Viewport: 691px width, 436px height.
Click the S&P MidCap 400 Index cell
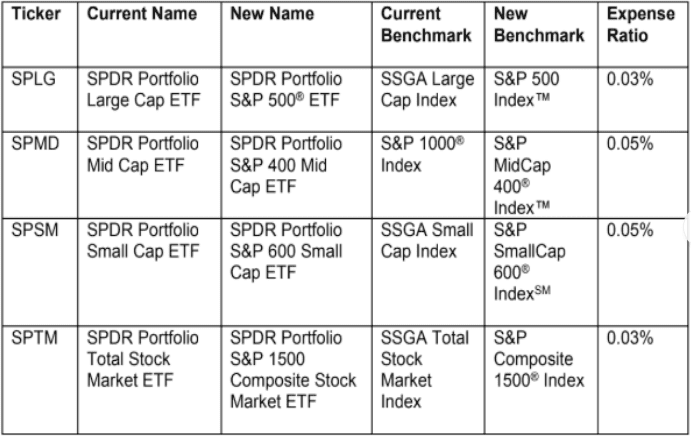point(541,175)
